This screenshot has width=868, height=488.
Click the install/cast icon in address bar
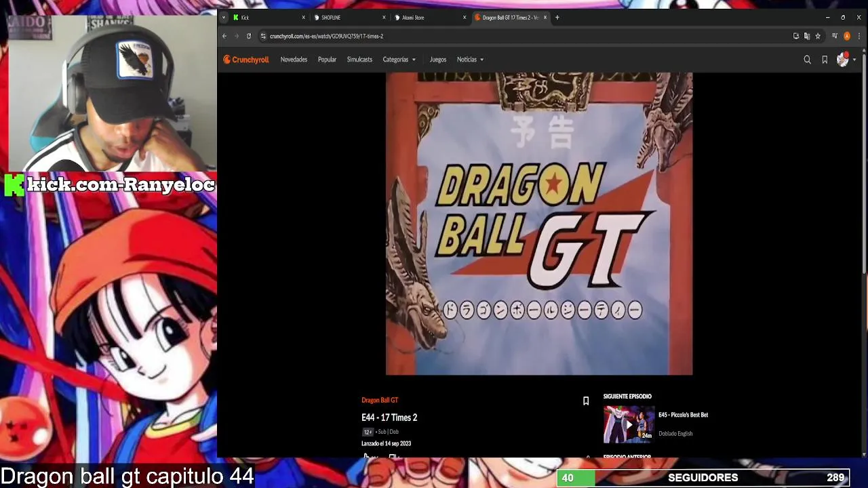796,36
